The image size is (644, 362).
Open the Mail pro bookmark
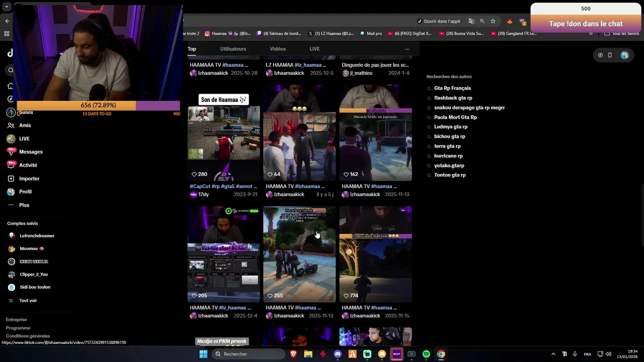click(x=371, y=34)
